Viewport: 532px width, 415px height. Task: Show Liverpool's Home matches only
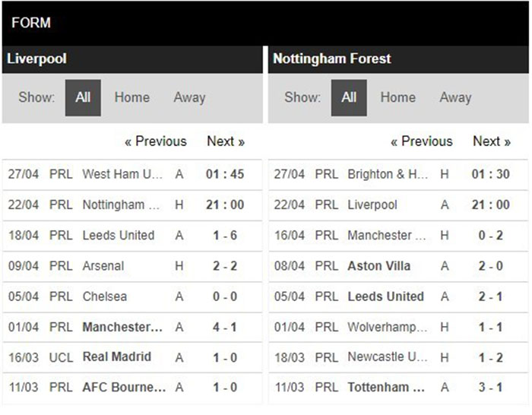pyautogui.click(x=131, y=97)
